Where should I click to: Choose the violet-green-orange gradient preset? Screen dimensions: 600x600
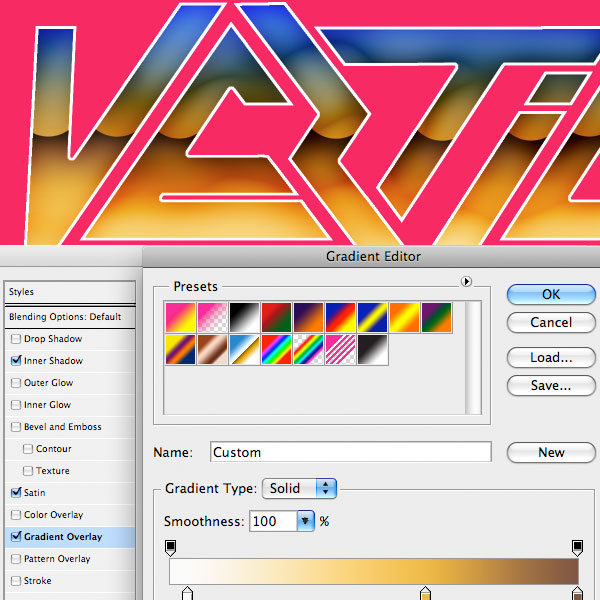pyautogui.click(x=436, y=317)
